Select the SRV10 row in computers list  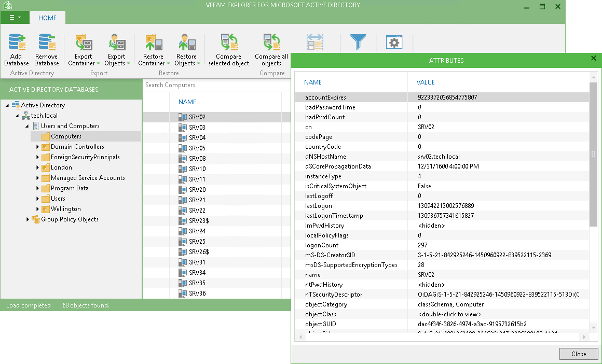[x=217, y=169]
